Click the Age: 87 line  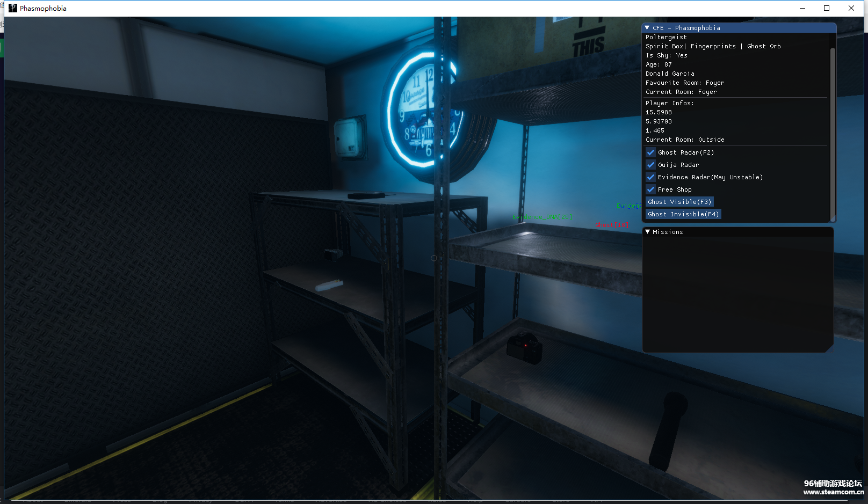[659, 64]
